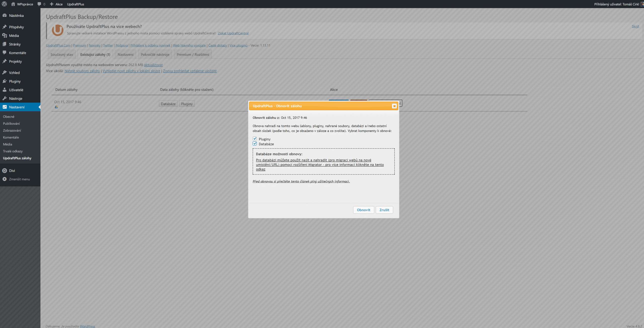The image size is (644, 328).
Task: Open the UpdraftPlus Nastavení tab
Action: tap(125, 54)
